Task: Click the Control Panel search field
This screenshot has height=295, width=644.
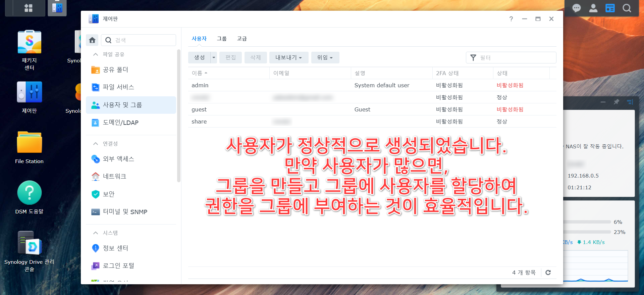Action: [139, 40]
